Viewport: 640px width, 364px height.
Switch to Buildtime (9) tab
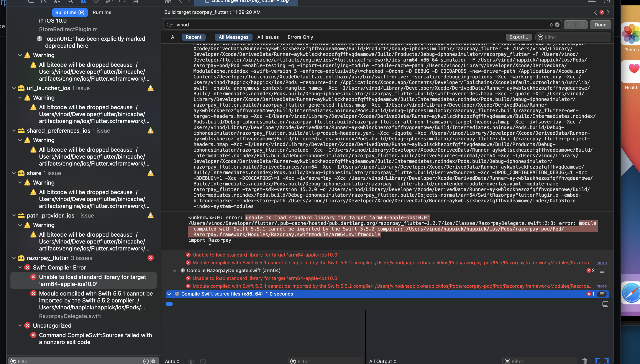point(70,12)
